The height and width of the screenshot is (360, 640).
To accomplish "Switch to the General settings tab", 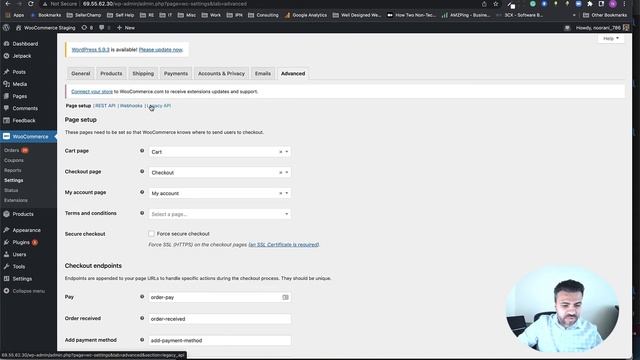I will point(80,73).
